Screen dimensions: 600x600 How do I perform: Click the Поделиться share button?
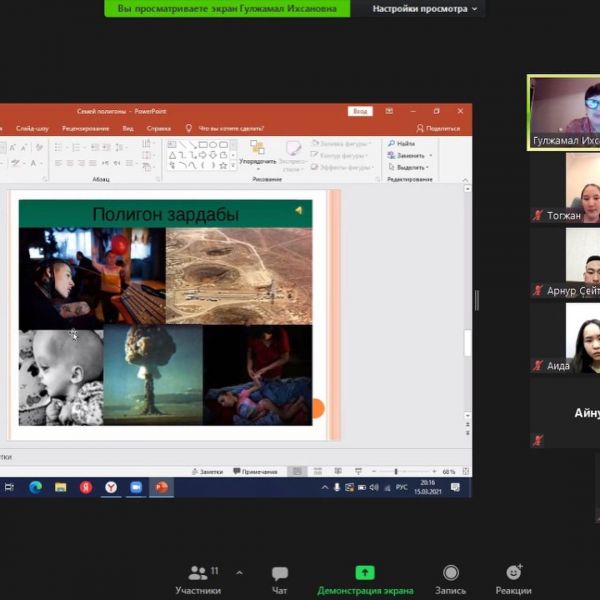tap(439, 128)
